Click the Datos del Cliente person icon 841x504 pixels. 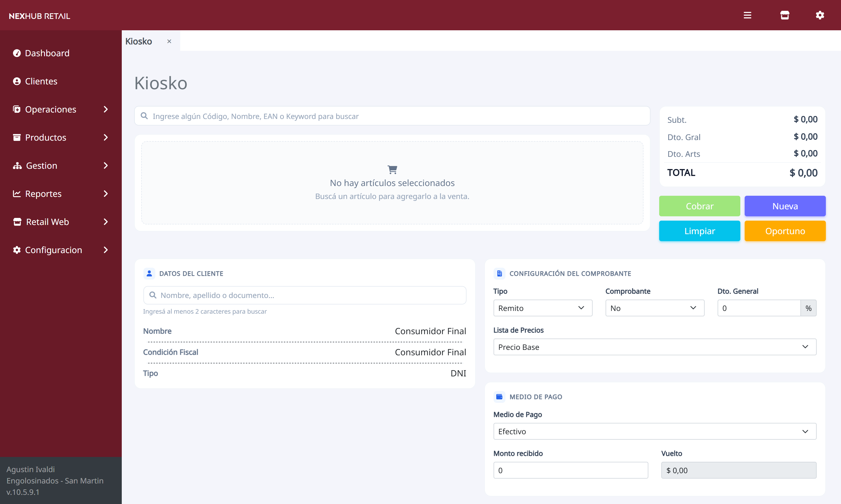tap(149, 273)
